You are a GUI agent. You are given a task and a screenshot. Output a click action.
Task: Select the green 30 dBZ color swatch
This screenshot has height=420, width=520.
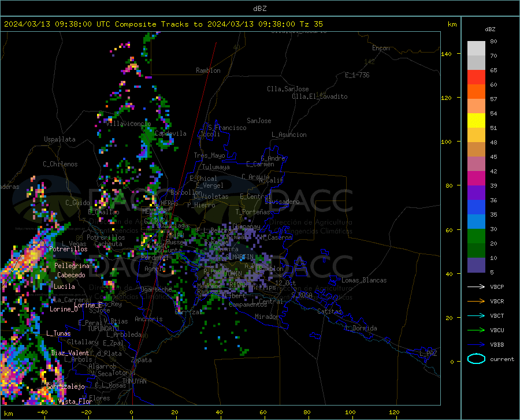pos(476,236)
